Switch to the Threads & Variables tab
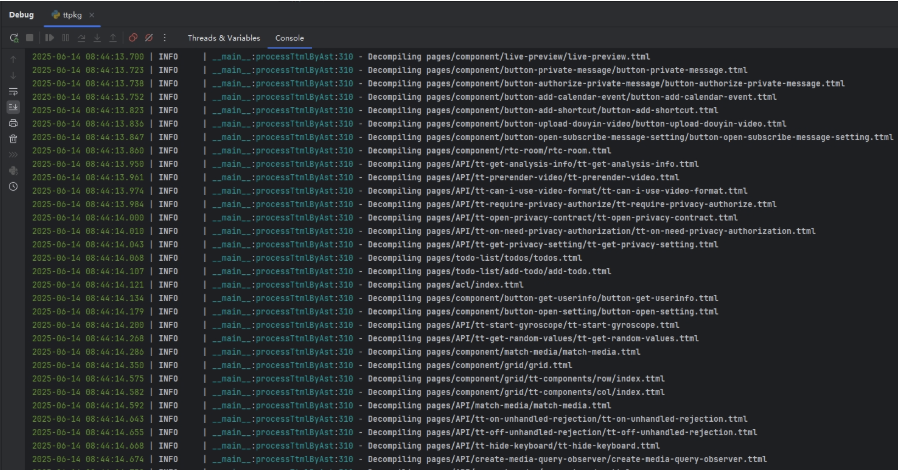This screenshot has width=898, height=470. point(224,38)
